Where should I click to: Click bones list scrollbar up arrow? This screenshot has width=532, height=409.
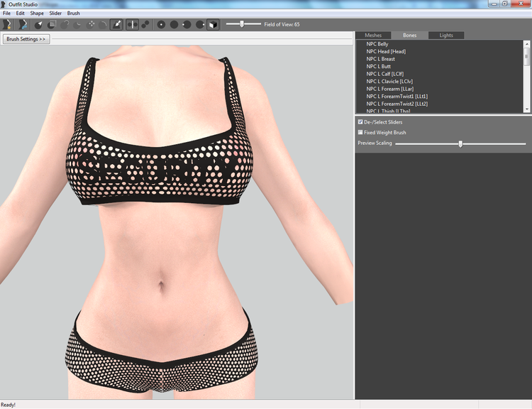pyautogui.click(x=526, y=44)
